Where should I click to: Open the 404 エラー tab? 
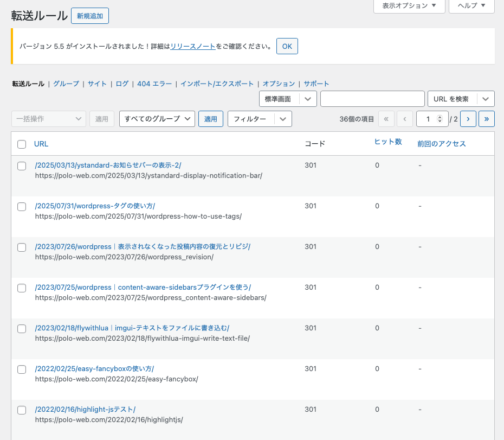click(x=154, y=84)
